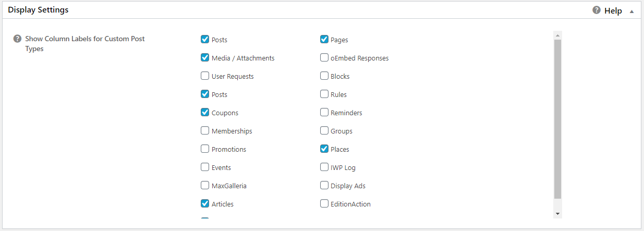Tick the IWP Log checkbox
Viewport: 644px width, 231px height.
pos(324,167)
